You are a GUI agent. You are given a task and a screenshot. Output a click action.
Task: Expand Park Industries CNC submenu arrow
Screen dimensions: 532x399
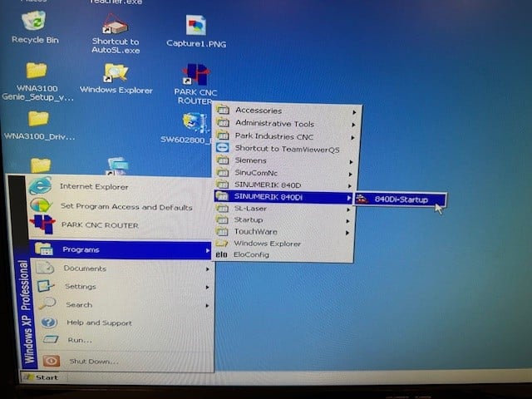click(x=352, y=138)
